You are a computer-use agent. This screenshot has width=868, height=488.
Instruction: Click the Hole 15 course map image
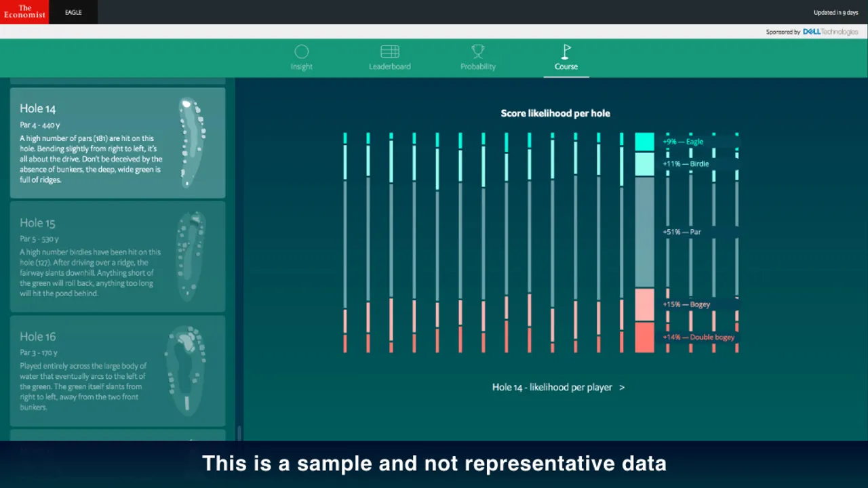(191, 256)
